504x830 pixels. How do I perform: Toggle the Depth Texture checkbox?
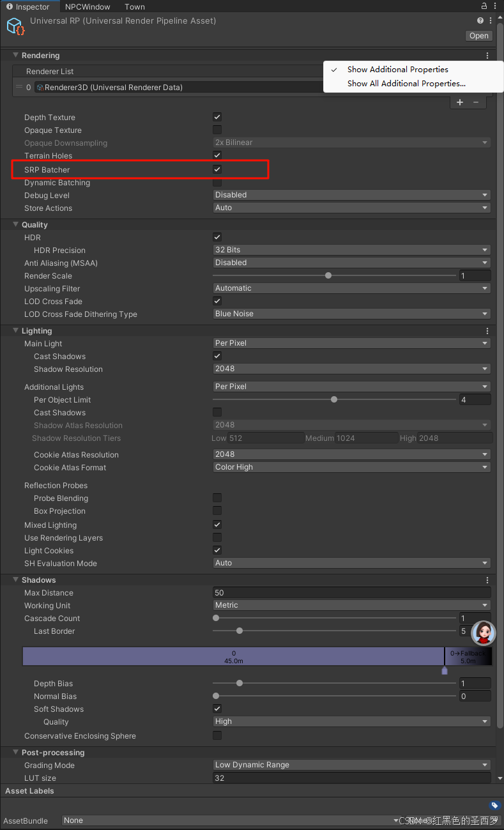click(217, 117)
